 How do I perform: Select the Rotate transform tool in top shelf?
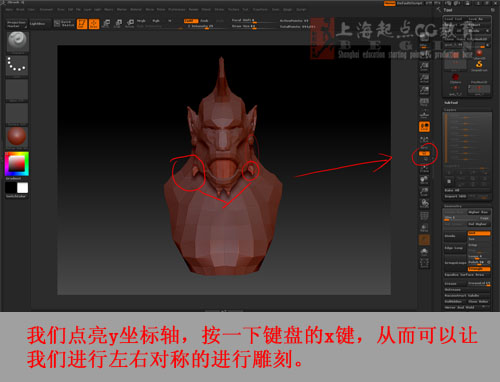click(x=130, y=24)
